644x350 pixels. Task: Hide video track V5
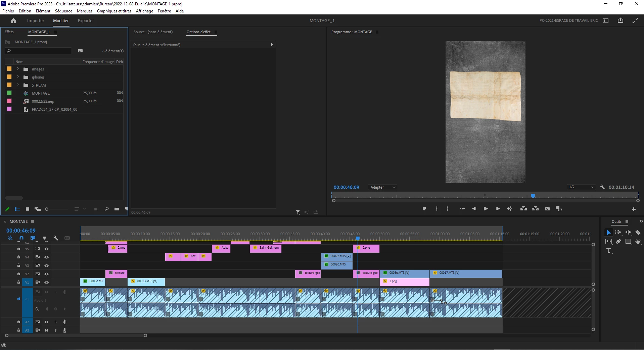point(47,249)
